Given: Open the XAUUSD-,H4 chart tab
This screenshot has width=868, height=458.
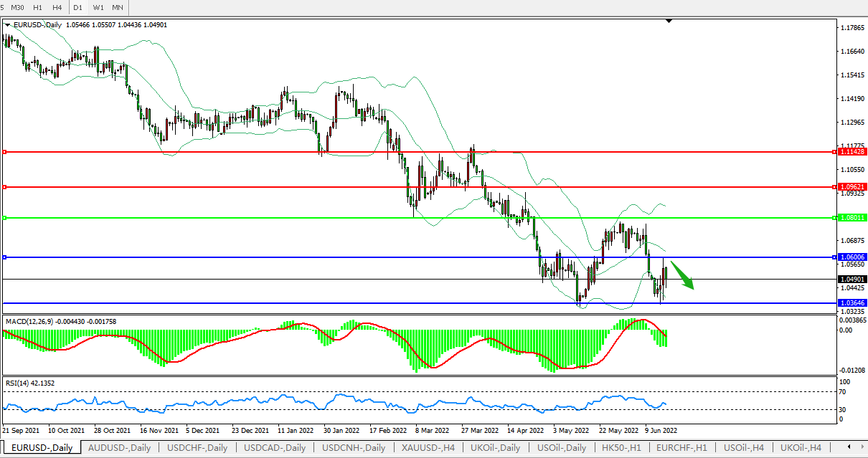Looking at the screenshot, I should point(428,448).
